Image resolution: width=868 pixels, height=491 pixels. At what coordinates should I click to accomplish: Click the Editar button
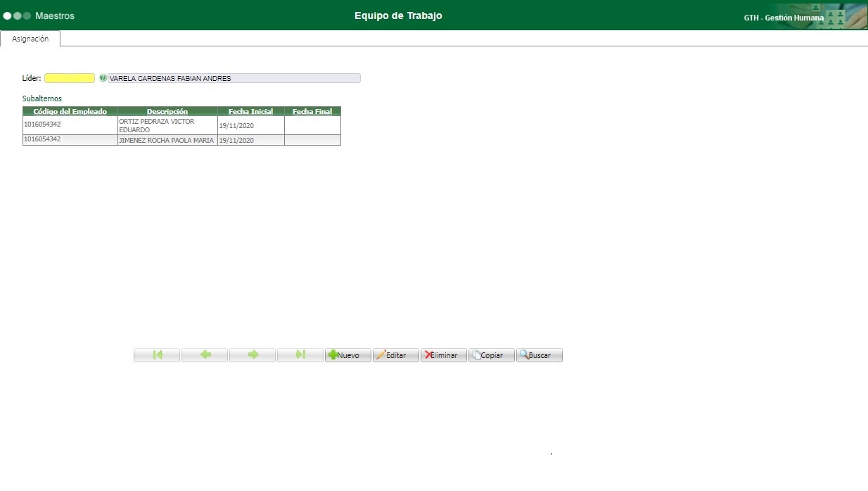point(396,355)
